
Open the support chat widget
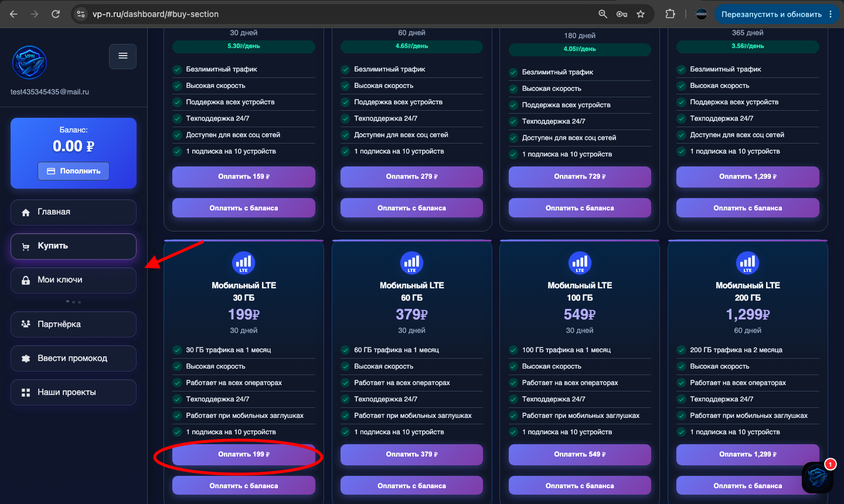pos(818,477)
